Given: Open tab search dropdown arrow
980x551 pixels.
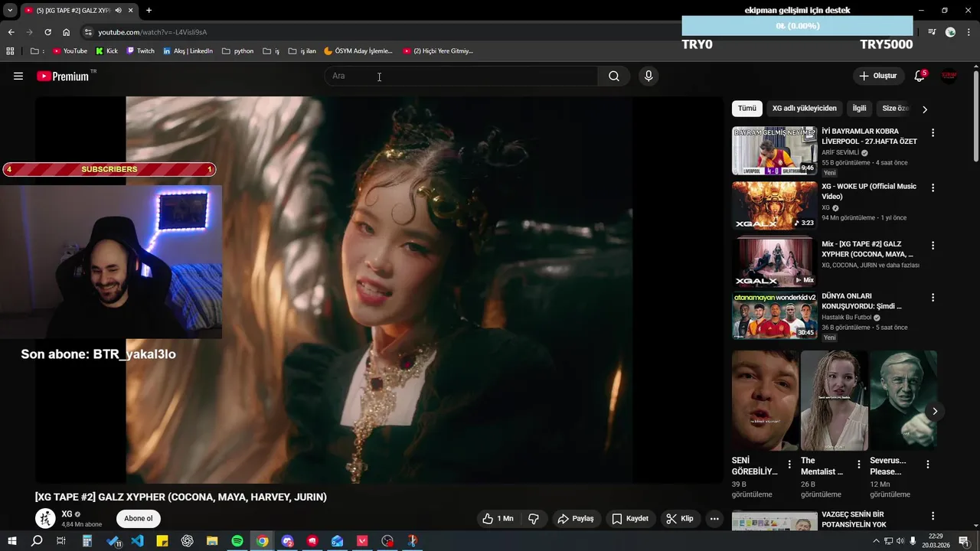Looking at the screenshot, I should tap(10, 11).
